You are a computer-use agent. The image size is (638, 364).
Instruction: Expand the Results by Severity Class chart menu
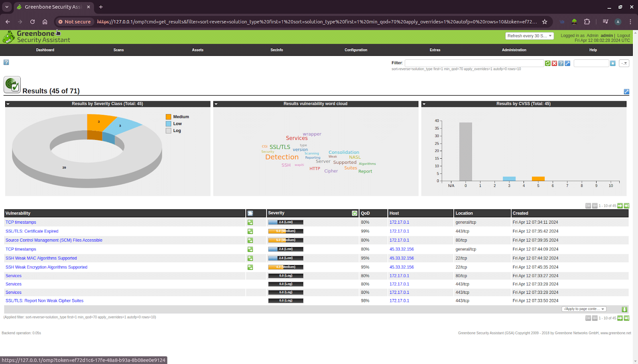pos(8,104)
